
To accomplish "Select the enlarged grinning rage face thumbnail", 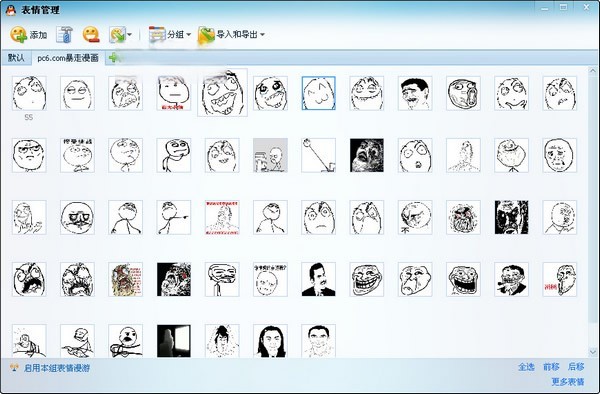I will pos(222,92).
